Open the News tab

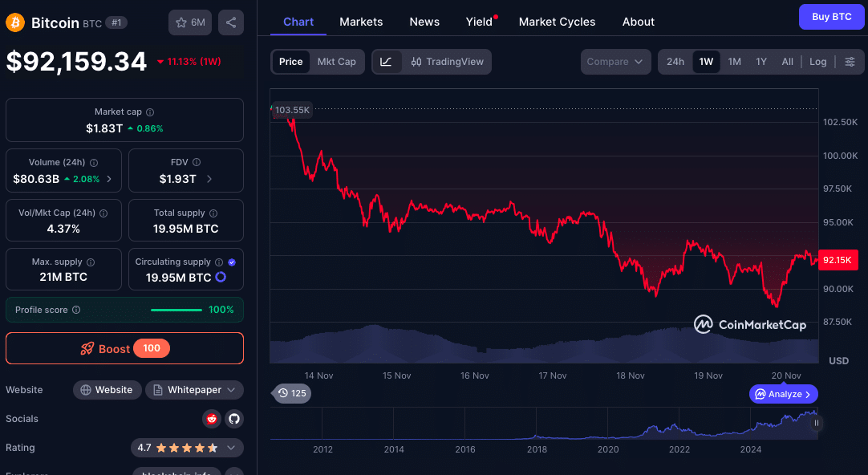click(x=424, y=22)
